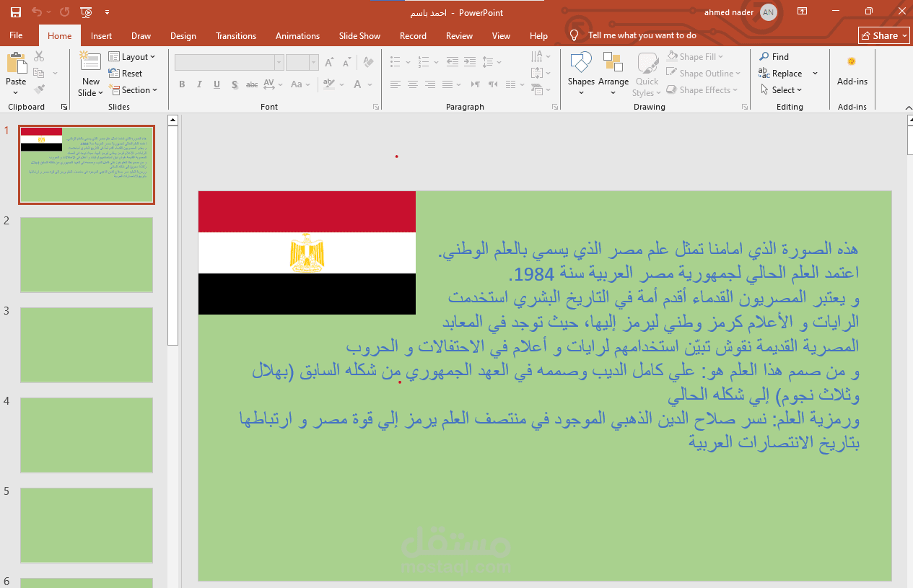Screen dimensions: 913x588
Task: Click the Copy icon in Clipboard group
Action: pyautogui.click(x=39, y=73)
